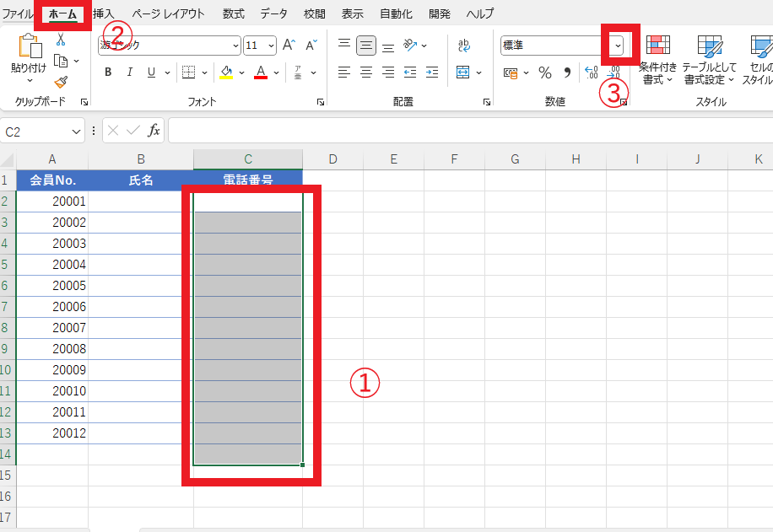Align text left
Image resolution: width=773 pixels, height=532 pixels.
click(x=344, y=73)
